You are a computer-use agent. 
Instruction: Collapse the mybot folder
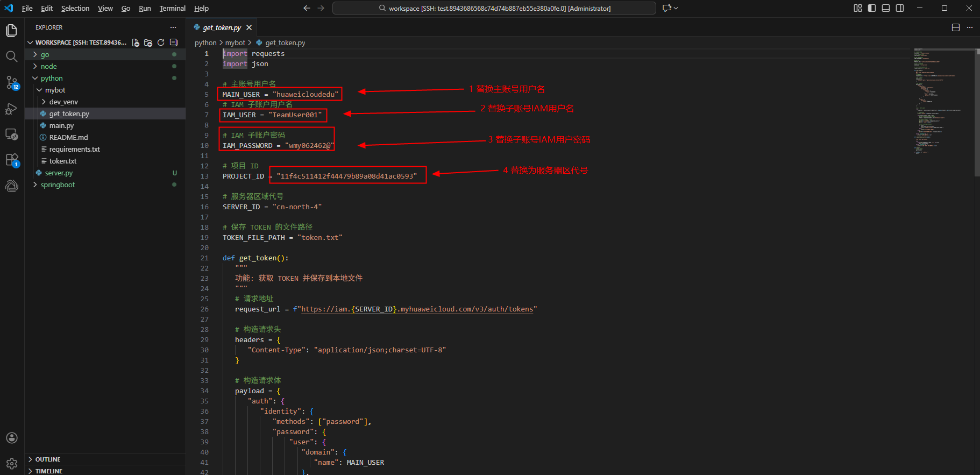tap(105, 90)
